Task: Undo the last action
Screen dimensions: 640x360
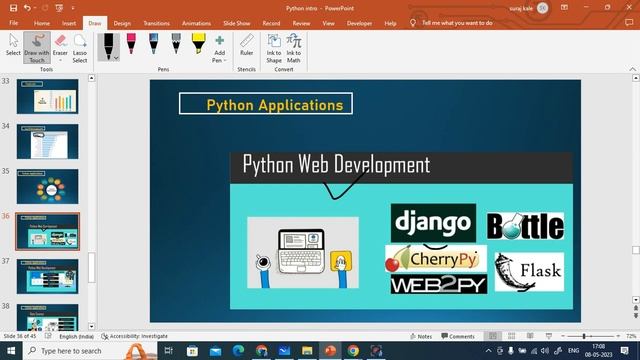Action: (27, 8)
